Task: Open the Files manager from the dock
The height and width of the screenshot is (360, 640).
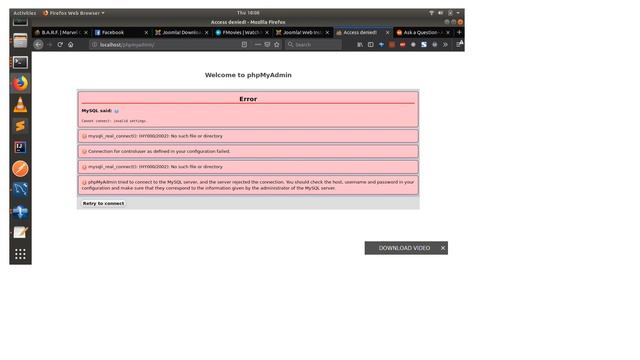Action: (20, 41)
